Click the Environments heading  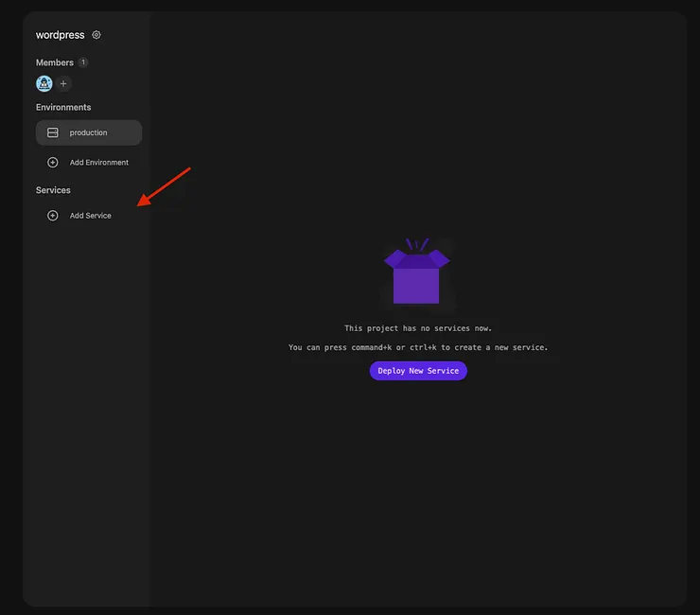(63, 107)
